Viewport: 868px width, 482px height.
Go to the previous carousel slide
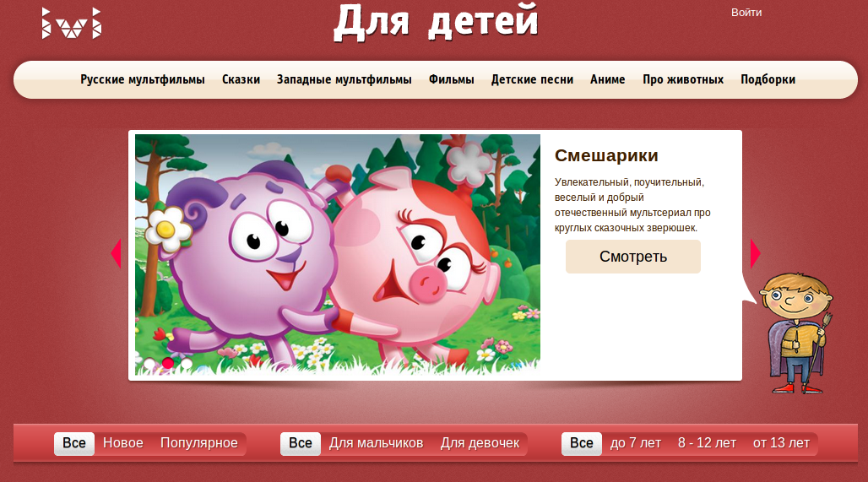pos(117,253)
